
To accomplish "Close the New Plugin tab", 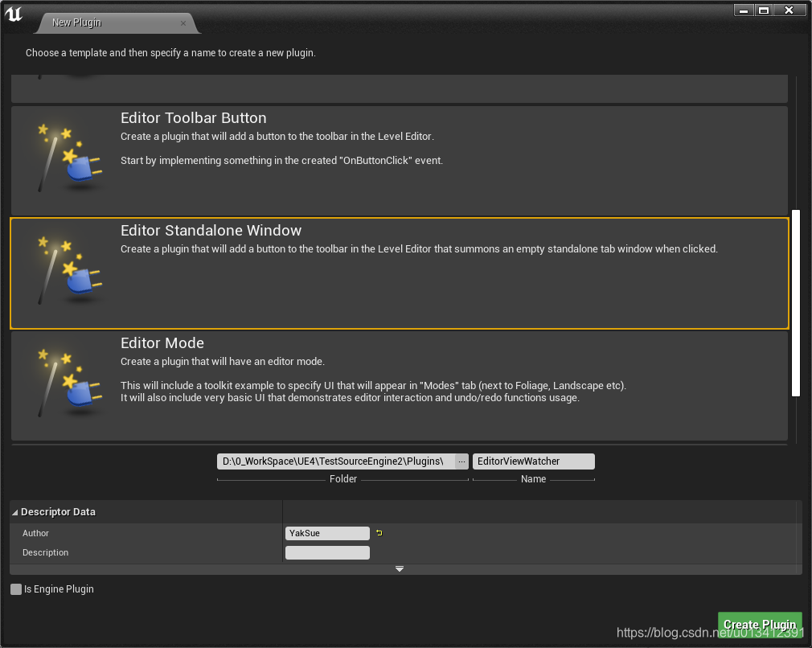I will pos(183,23).
